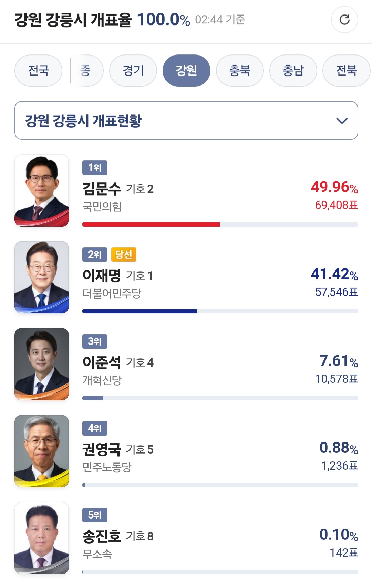Viewport: 372px width, 588px height.
Task: Click the candidate name 이준석
Action: [102, 362]
